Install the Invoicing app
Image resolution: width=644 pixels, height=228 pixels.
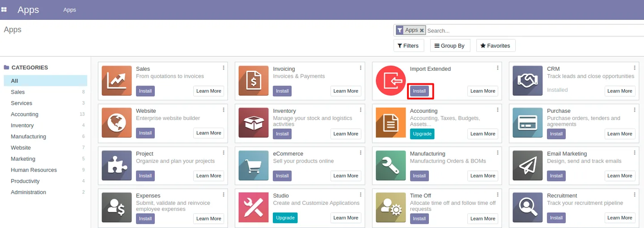coord(282,91)
